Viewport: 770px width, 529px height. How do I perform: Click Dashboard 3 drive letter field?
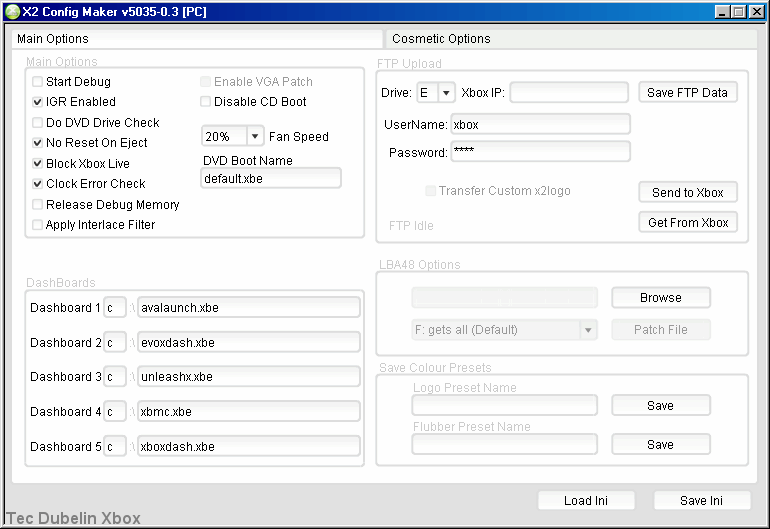pos(115,377)
